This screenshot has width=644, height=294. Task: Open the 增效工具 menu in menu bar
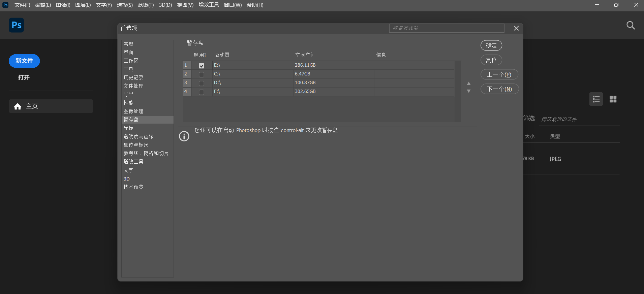(x=209, y=5)
